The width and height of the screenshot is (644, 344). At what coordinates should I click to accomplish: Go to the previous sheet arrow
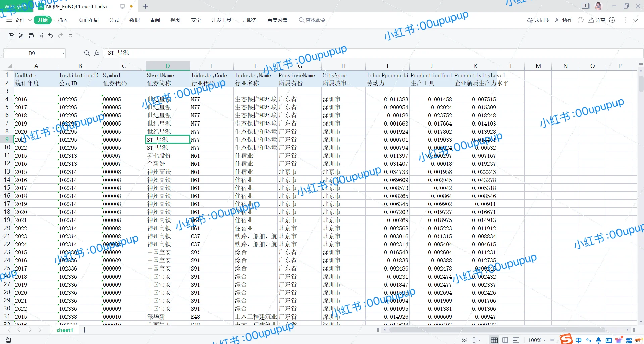tap(19, 330)
